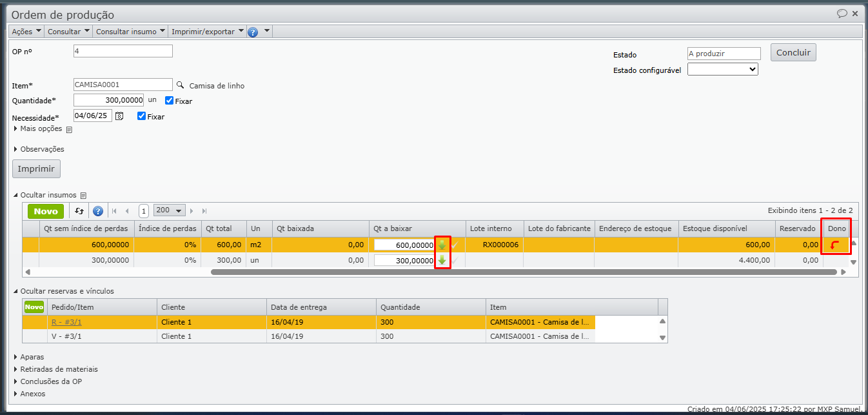Collapse Ocultar reservas e vínculos section

(x=63, y=291)
